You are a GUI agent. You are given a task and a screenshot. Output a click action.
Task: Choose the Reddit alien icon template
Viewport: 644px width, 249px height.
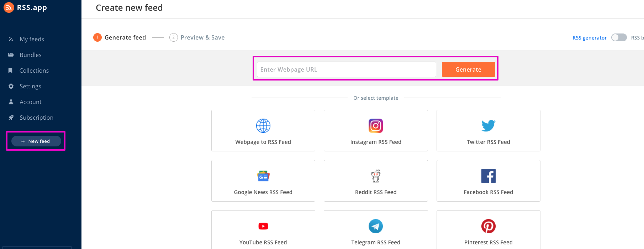tap(376, 176)
